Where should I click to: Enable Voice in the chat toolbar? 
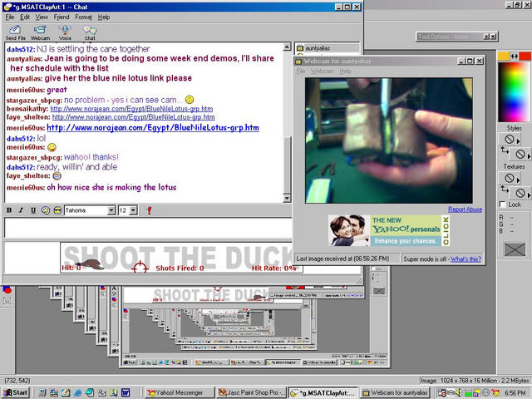click(x=65, y=33)
